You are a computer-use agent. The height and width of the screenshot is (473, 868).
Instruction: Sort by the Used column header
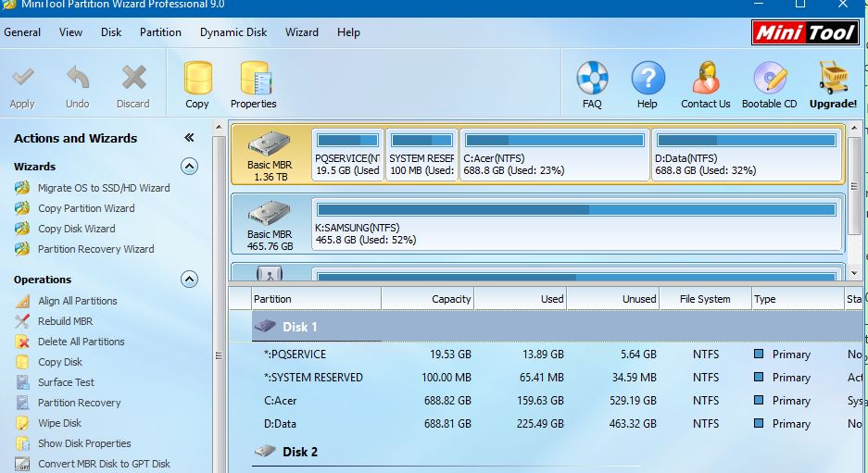(521, 299)
